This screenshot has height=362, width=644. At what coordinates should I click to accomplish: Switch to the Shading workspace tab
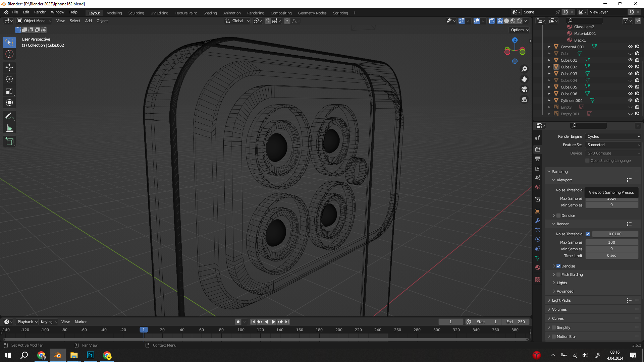[210, 13]
